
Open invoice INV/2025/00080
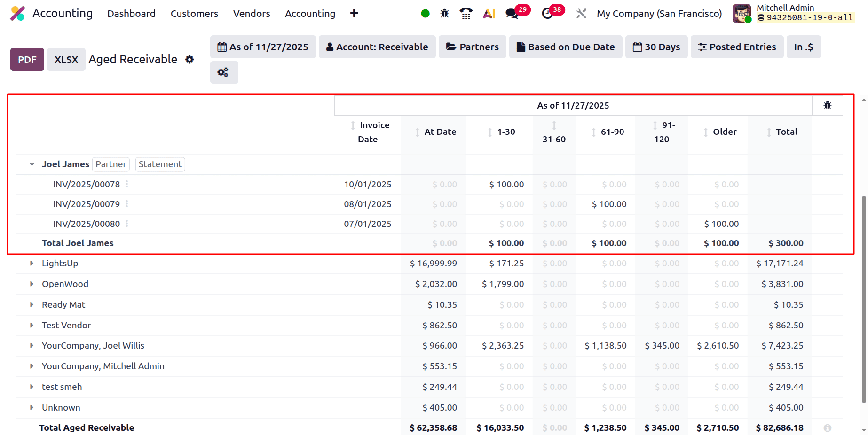click(x=87, y=224)
